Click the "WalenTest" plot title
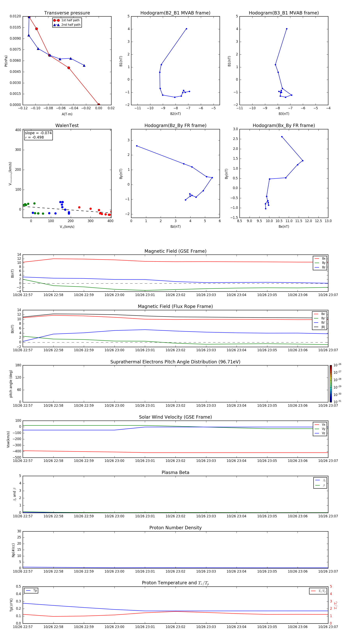This screenshot has height=644, width=351. point(67,125)
